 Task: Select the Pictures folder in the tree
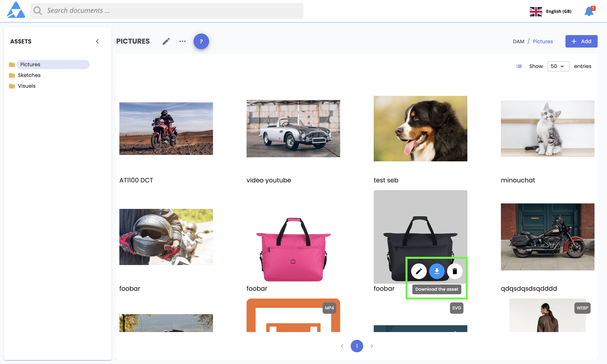pos(53,64)
